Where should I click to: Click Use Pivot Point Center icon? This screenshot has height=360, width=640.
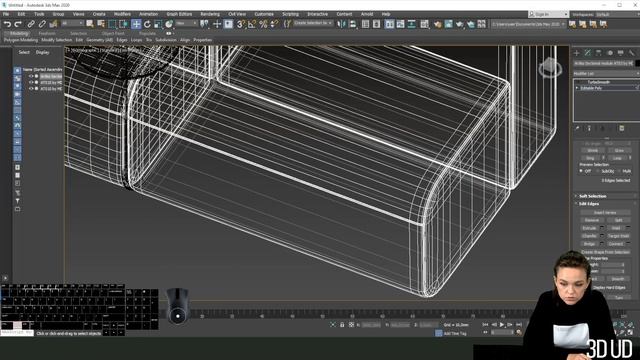tap(204, 24)
